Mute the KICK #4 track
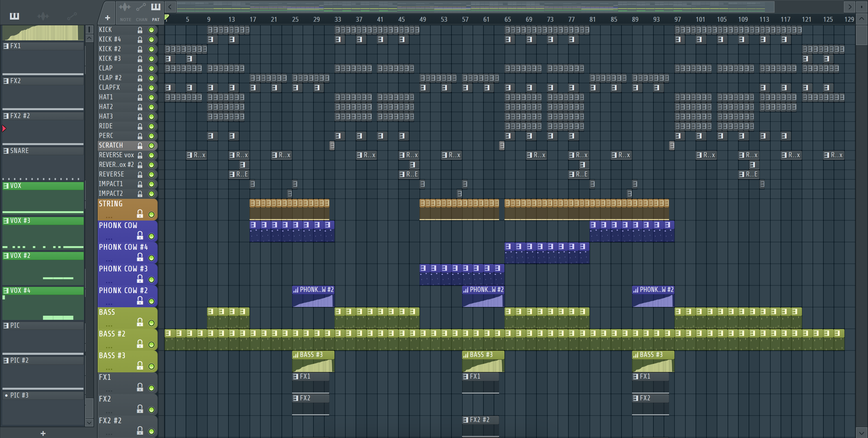The width and height of the screenshot is (868, 438). click(152, 39)
